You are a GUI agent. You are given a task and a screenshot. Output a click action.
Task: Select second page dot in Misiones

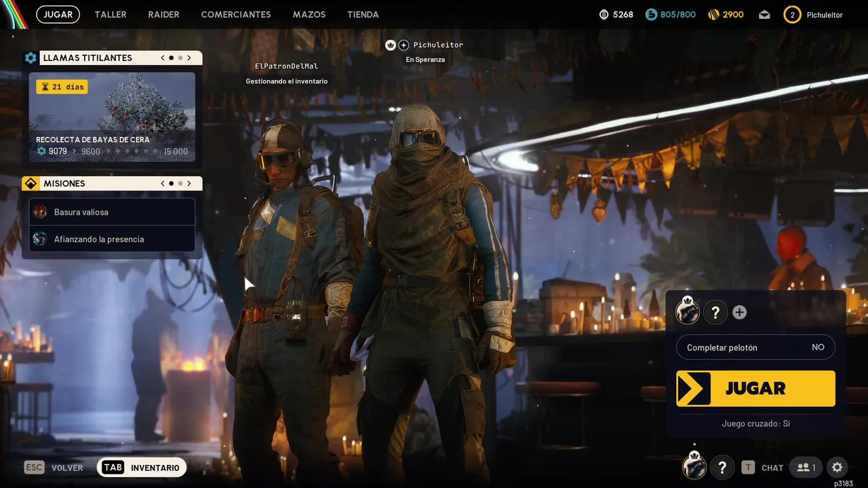(180, 184)
